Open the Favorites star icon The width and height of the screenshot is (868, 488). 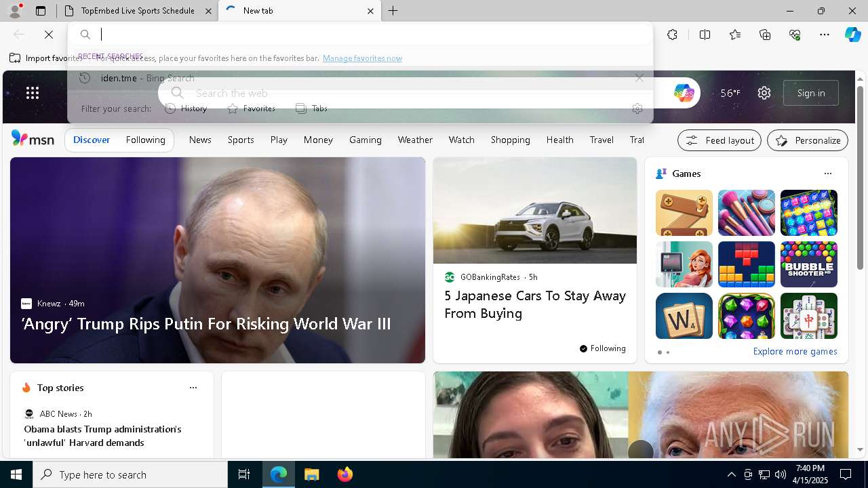pos(735,35)
